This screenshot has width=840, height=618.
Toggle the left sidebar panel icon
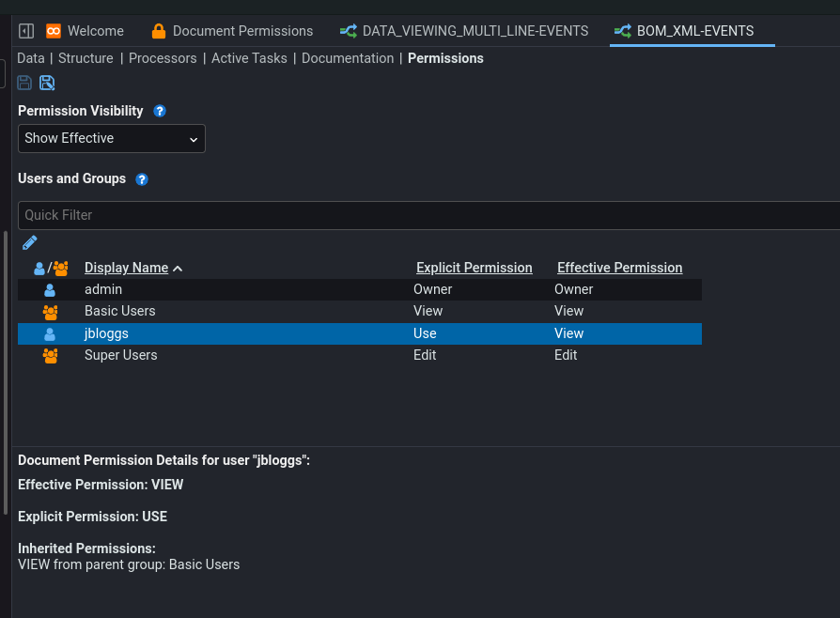point(26,31)
